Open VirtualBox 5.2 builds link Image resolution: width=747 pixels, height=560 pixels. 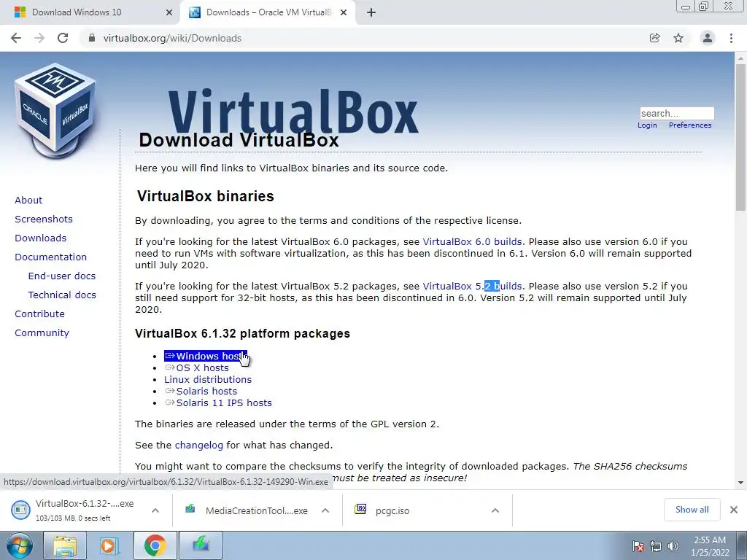tap(472, 286)
